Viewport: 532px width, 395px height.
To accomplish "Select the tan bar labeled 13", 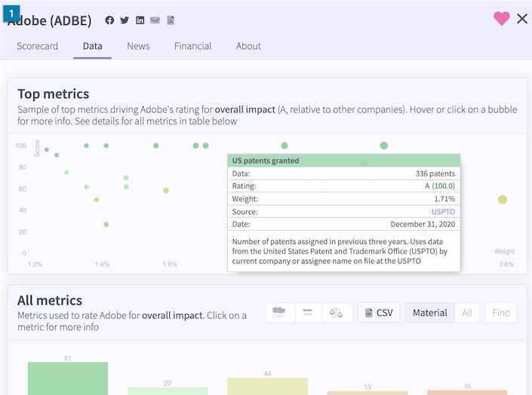I will pyautogui.click(x=367, y=393).
